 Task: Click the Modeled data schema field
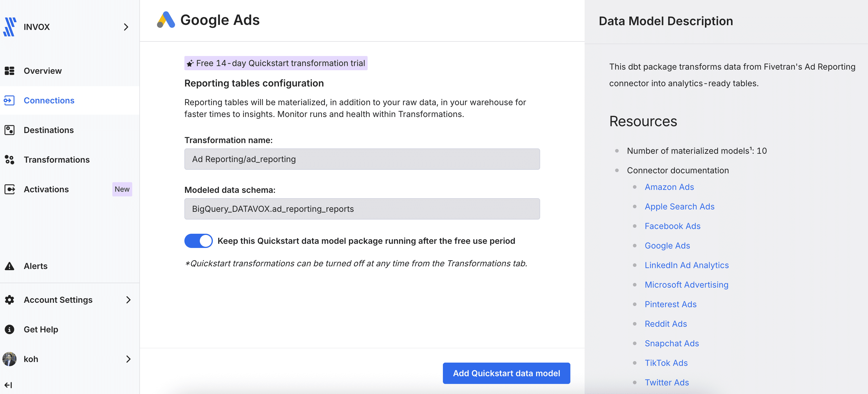click(362, 209)
